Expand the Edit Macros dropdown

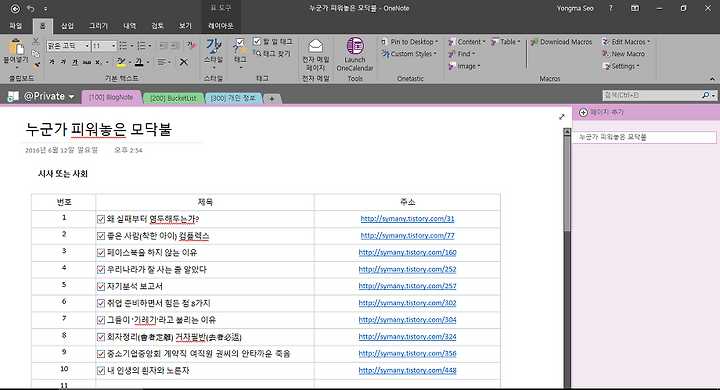pos(648,42)
